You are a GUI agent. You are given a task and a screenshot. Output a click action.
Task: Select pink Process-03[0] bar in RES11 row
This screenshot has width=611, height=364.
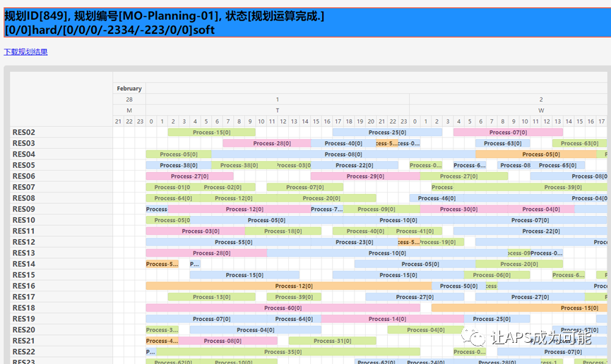pyautogui.click(x=195, y=231)
